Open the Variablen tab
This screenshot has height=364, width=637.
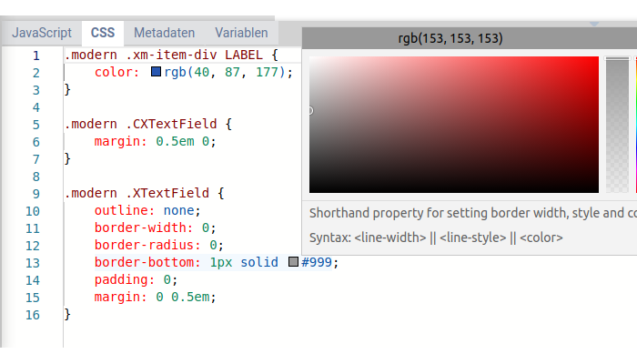click(241, 33)
